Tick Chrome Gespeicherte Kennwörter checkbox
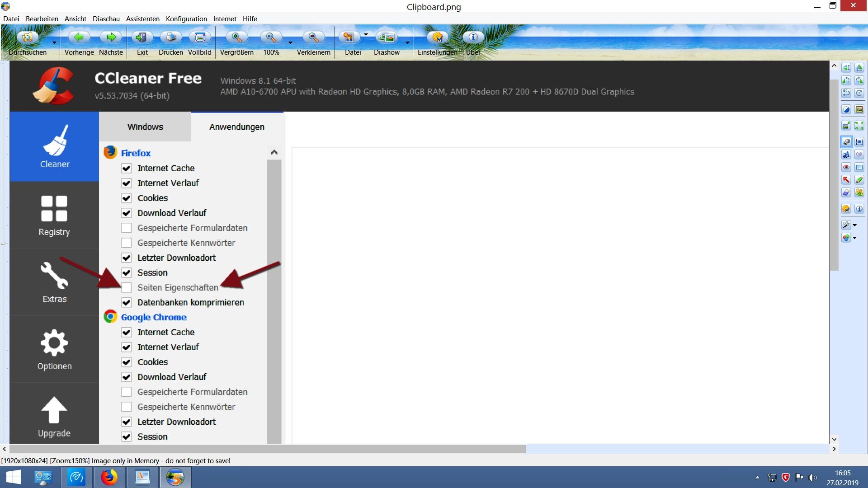This screenshot has height=488, width=868. (127, 407)
